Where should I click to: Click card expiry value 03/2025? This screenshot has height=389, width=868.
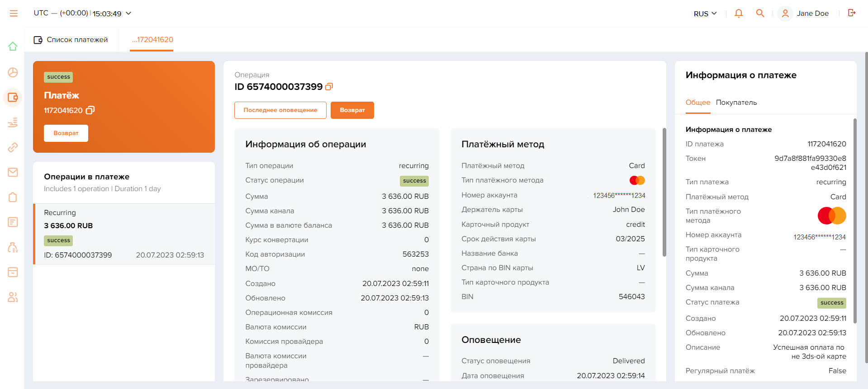tap(631, 239)
